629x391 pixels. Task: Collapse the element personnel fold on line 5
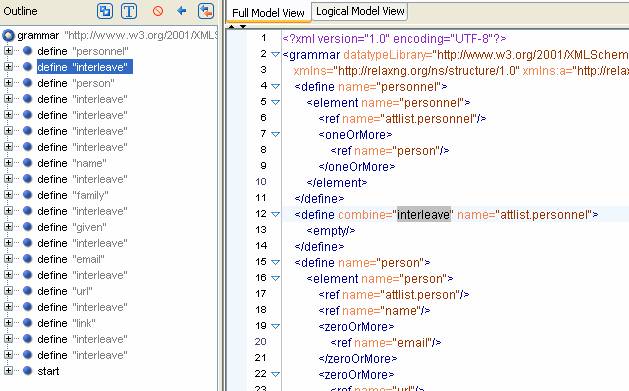(275, 102)
